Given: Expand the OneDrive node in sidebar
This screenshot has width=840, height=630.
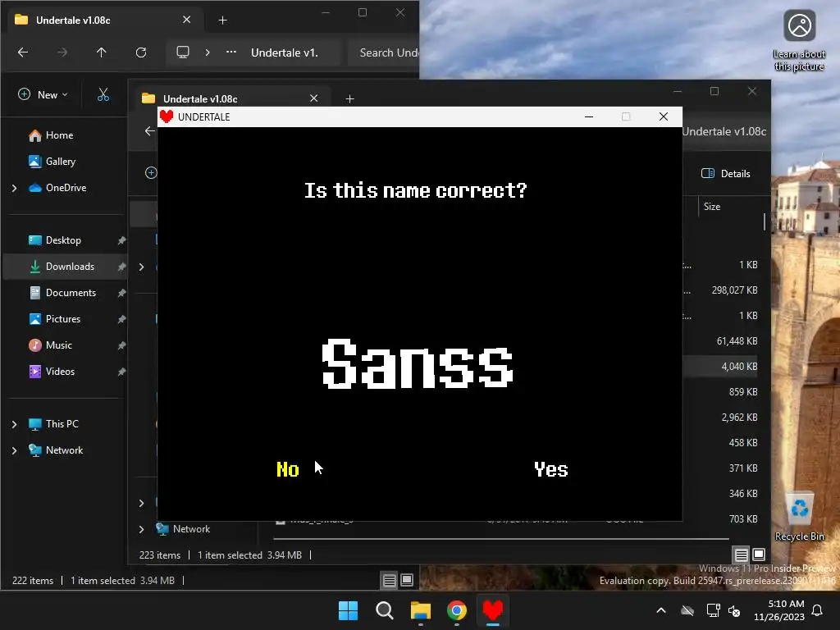Looking at the screenshot, I should (x=15, y=188).
